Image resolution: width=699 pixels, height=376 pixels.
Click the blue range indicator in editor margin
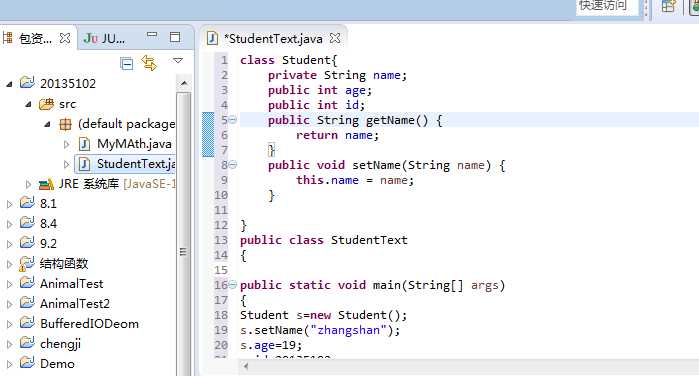tap(208, 135)
